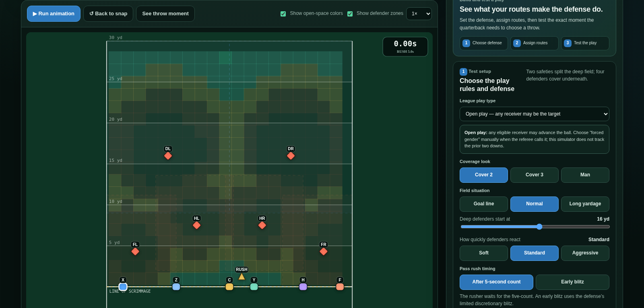The height and width of the screenshot is (308, 644).
Task: Click See throw moment button
Action: [x=165, y=14]
